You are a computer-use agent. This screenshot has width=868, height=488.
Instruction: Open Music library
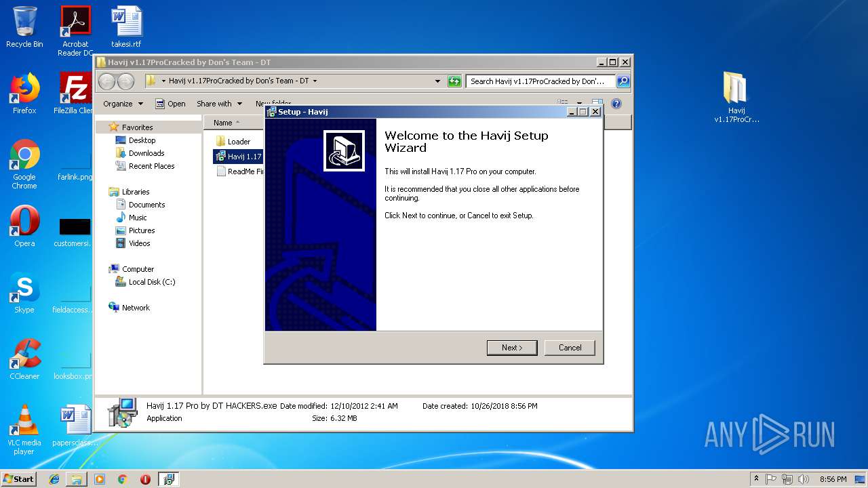pos(138,218)
